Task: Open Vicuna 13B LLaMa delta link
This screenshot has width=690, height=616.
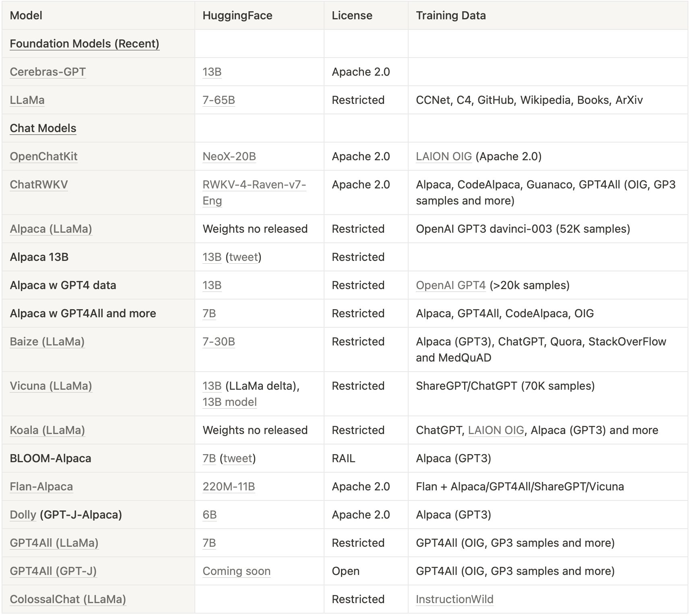Action: (x=212, y=386)
